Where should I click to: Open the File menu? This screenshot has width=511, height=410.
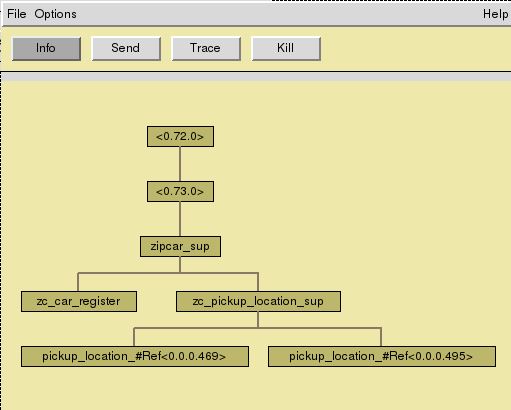pyautogui.click(x=17, y=14)
